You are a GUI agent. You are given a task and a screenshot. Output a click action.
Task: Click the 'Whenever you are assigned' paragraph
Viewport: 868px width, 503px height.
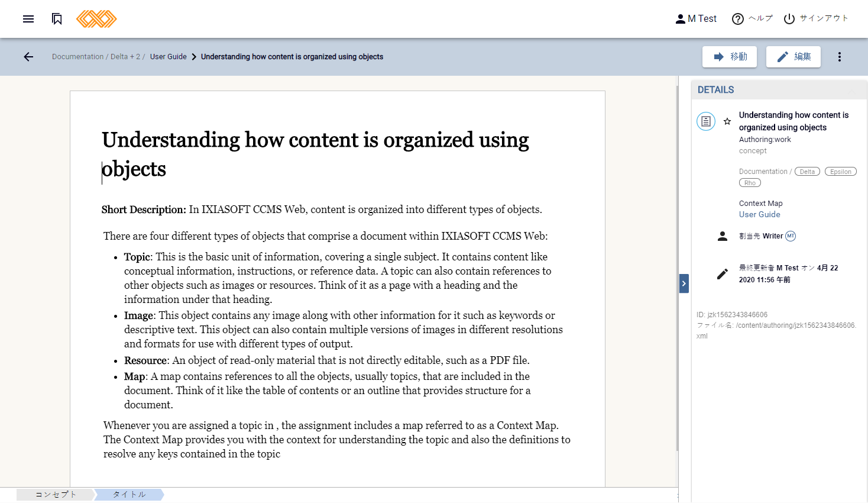tap(337, 440)
